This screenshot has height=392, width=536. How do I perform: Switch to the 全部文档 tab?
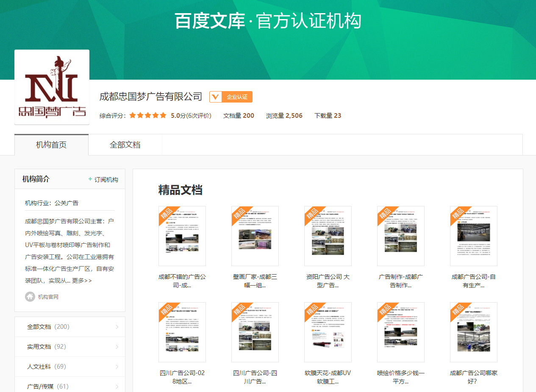(x=125, y=145)
